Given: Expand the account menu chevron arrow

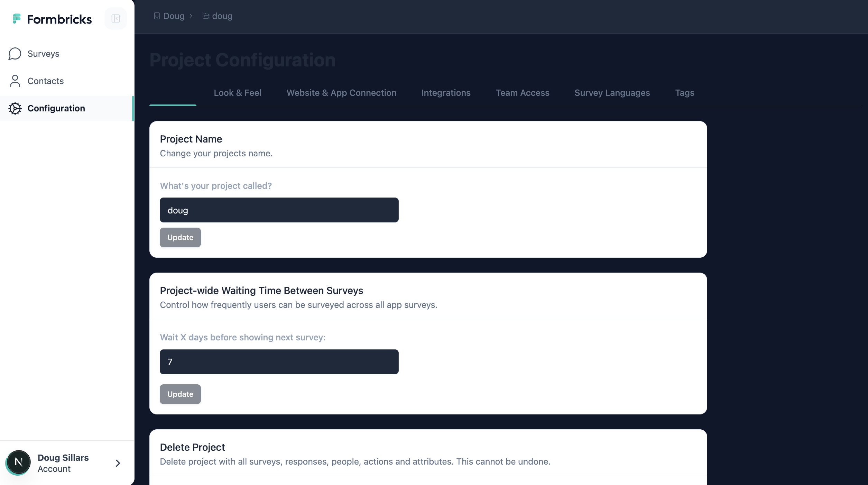Looking at the screenshot, I should click(x=118, y=463).
